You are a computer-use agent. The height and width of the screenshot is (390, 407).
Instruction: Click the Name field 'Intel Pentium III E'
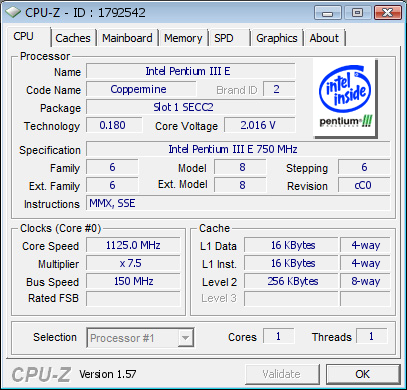(x=191, y=71)
